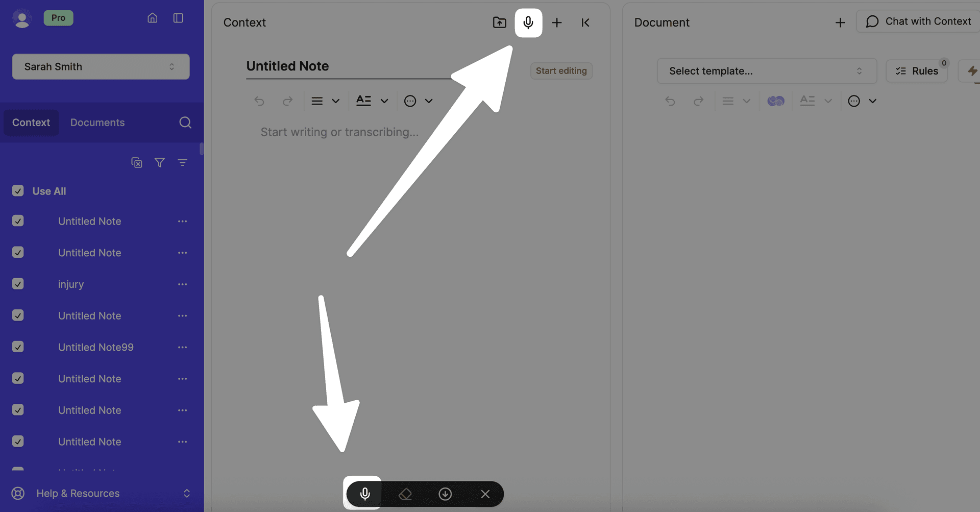This screenshot has width=980, height=512.
Task: Click the Start editing button
Action: click(x=561, y=70)
